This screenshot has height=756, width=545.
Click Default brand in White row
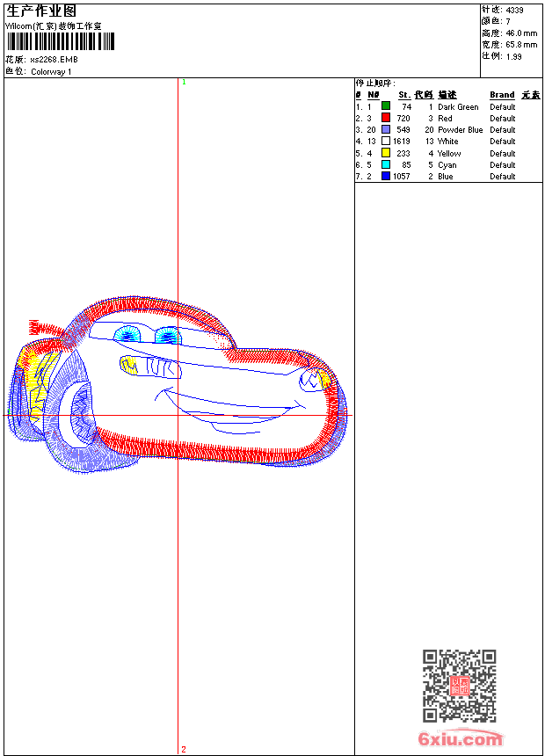coord(503,142)
